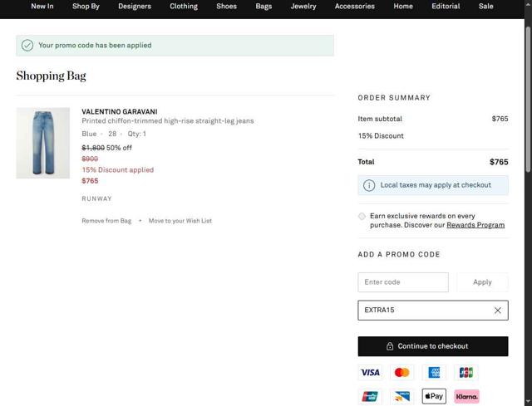Click the Shopping Bag heading

[x=51, y=76]
